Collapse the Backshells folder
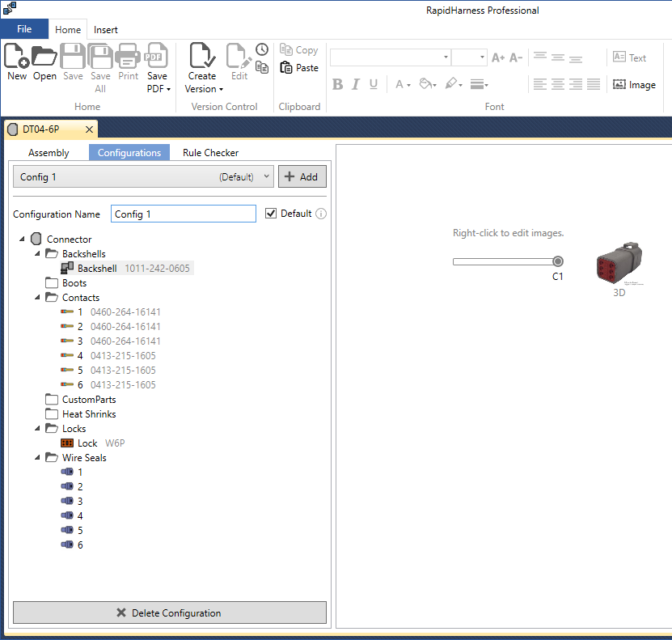 click(37, 253)
